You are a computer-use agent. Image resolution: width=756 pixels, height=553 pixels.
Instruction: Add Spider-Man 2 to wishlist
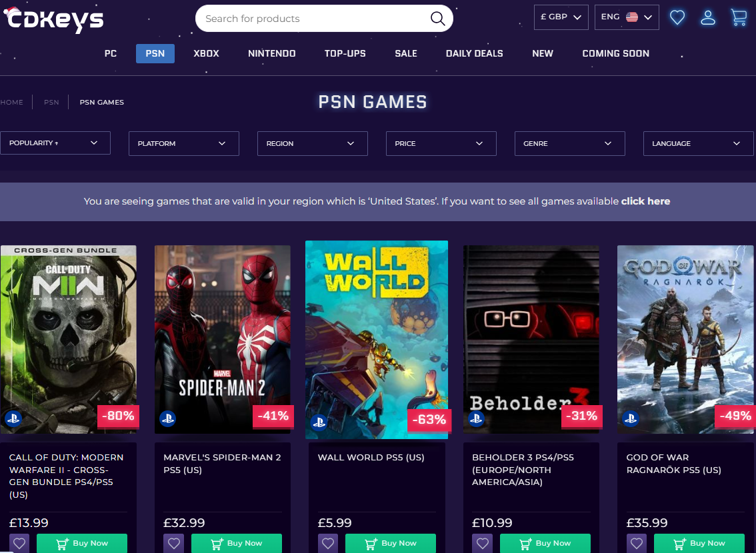[173, 544]
